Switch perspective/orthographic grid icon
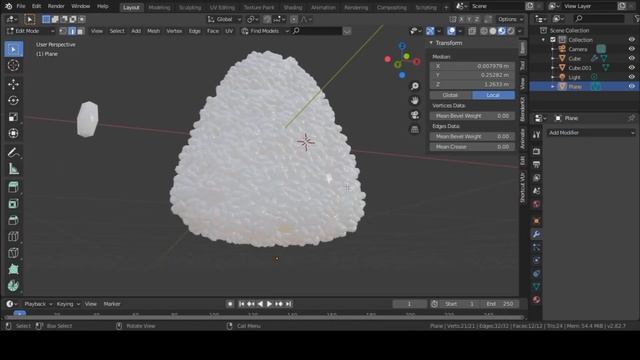Image resolution: width=640 pixels, height=360 pixels. (415, 129)
